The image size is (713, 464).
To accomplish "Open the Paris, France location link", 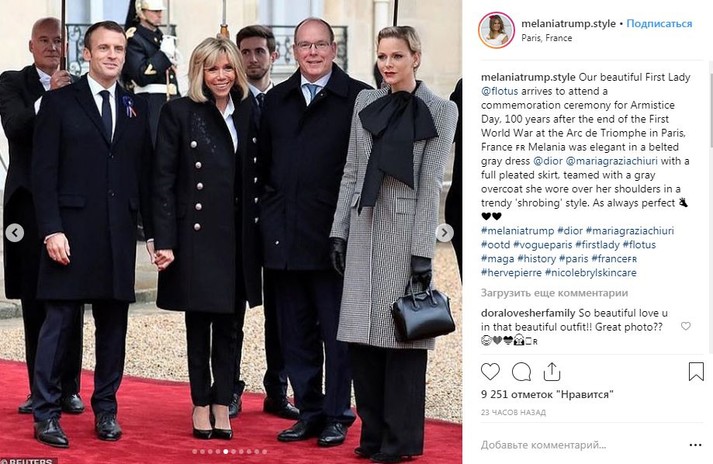I will 547,38.
